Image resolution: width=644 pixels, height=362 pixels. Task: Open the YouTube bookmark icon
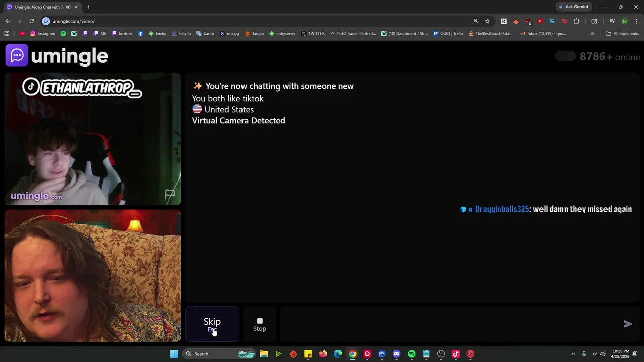[x=22, y=34]
